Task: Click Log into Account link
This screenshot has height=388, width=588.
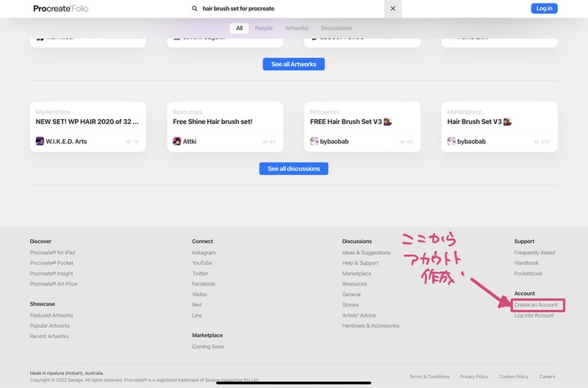Action: click(x=534, y=315)
